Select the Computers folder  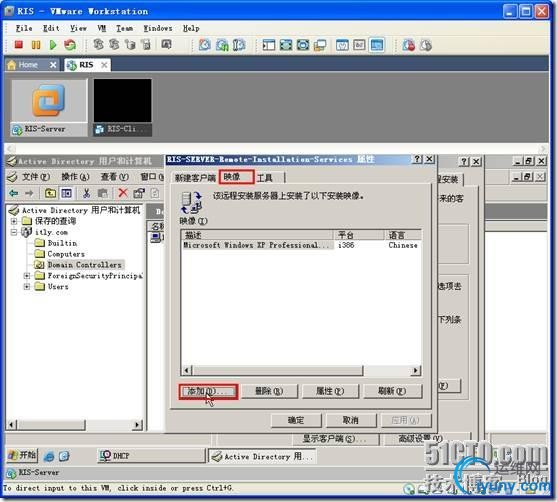coord(66,254)
